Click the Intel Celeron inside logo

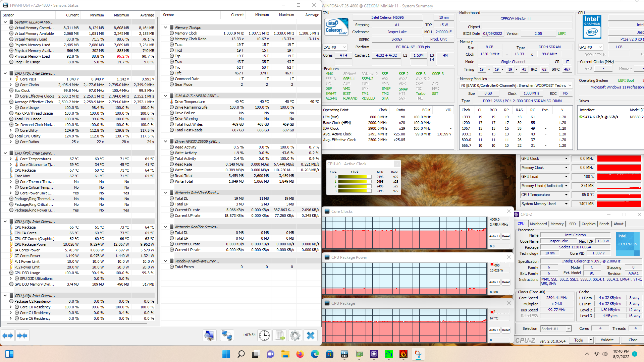[x=337, y=27]
